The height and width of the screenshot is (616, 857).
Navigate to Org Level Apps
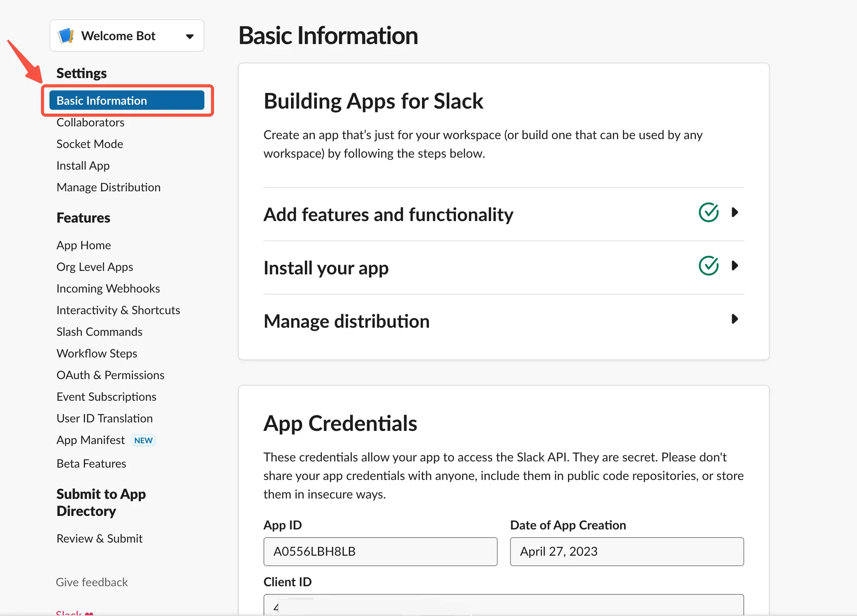click(95, 267)
